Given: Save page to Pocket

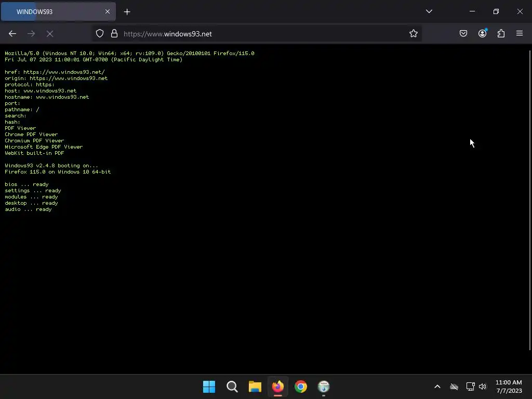Looking at the screenshot, I should [x=463, y=33].
